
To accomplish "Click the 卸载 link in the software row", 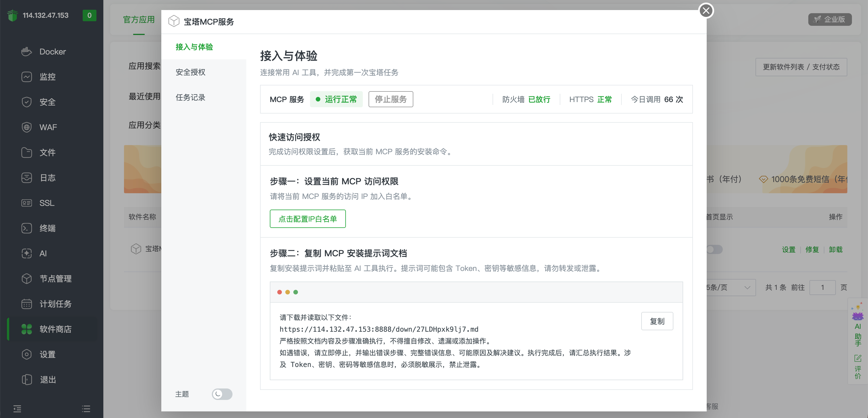I will [x=835, y=250].
